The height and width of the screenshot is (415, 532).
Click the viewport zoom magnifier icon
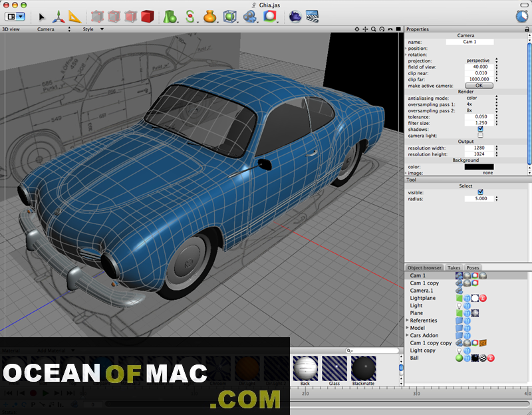(374, 29)
